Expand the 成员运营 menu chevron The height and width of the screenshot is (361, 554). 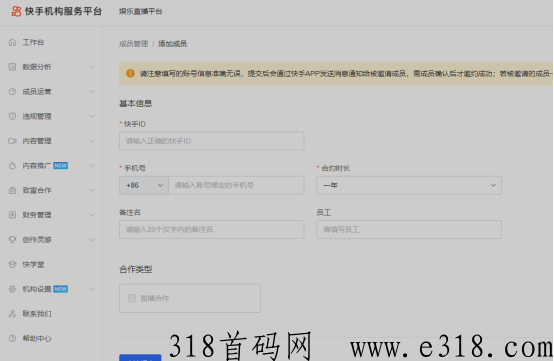[x=92, y=91]
